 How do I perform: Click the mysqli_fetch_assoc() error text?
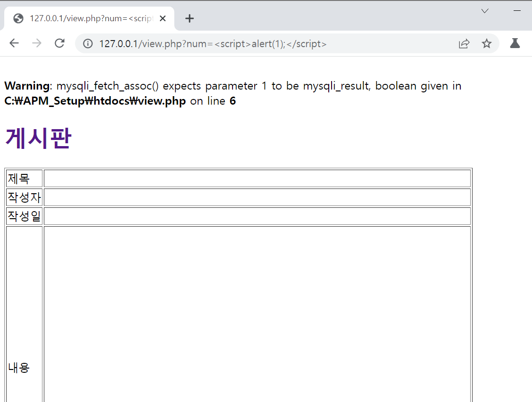coord(108,86)
